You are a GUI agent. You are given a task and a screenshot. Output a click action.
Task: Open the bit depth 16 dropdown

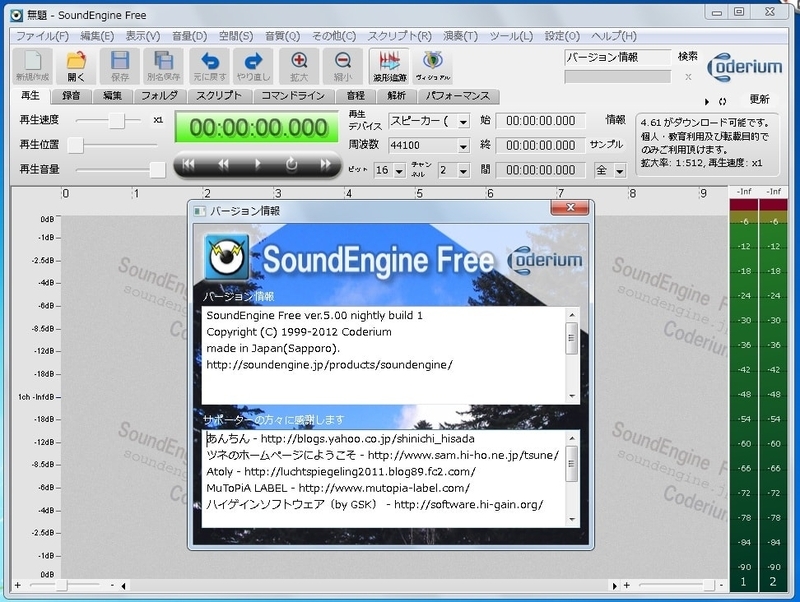click(x=399, y=170)
